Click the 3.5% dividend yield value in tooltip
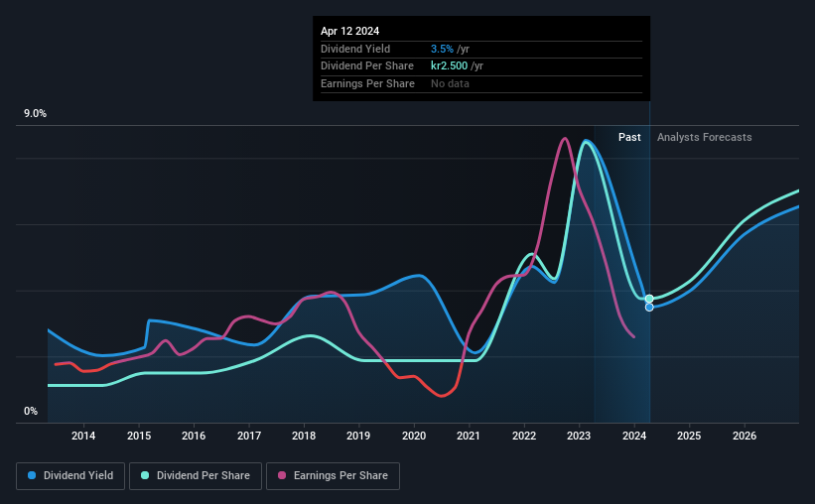 [442, 49]
